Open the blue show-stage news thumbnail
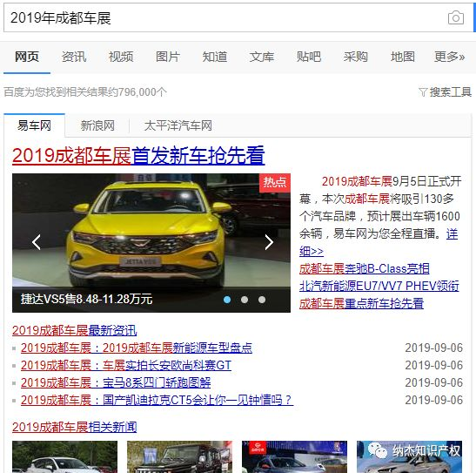The image size is (476, 473). 294,457
